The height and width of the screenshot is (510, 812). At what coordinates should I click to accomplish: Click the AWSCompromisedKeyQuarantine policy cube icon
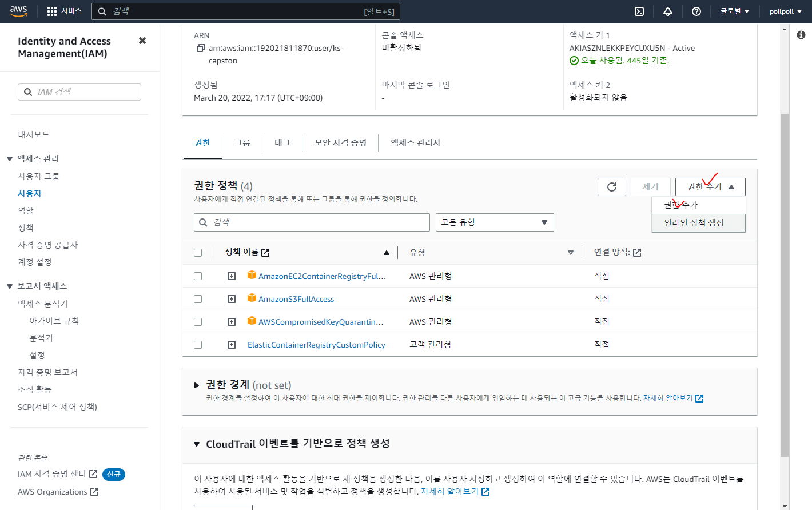click(x=252, y=321)
